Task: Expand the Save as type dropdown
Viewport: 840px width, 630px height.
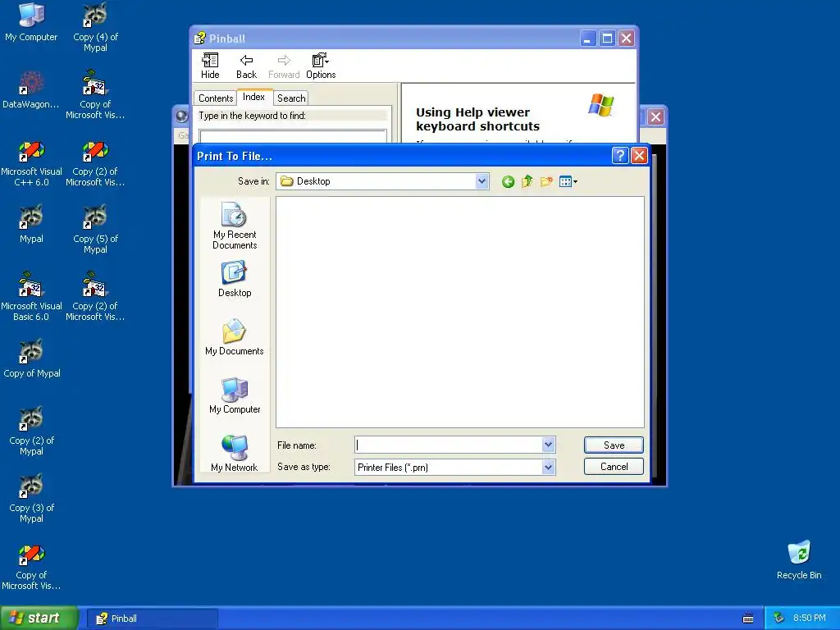Action: point(548,467)
